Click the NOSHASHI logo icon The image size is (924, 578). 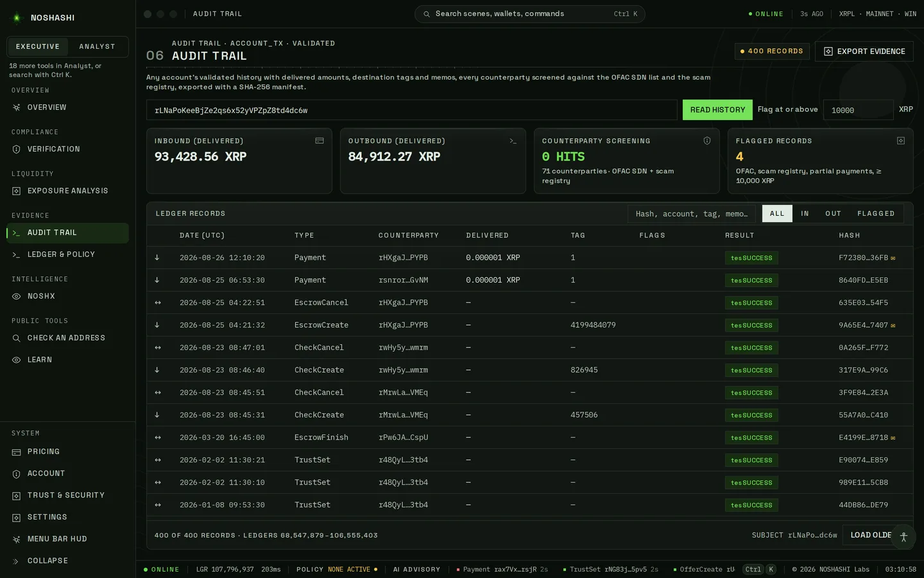click(x=17, y=18)
